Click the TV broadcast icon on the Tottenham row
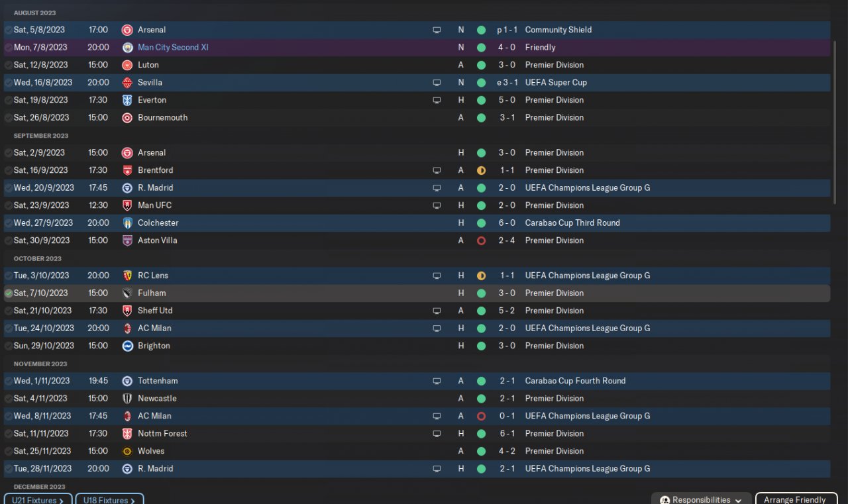 (437, 381)
